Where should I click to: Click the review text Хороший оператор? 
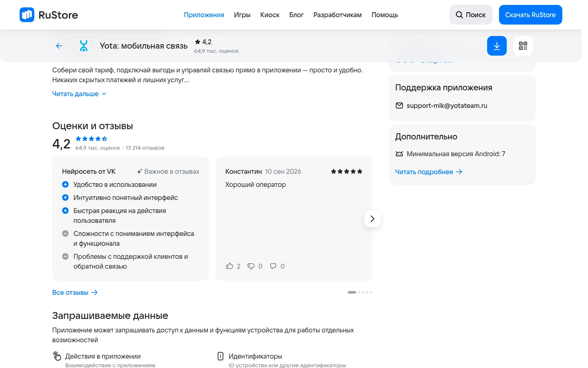click(256, 184)
